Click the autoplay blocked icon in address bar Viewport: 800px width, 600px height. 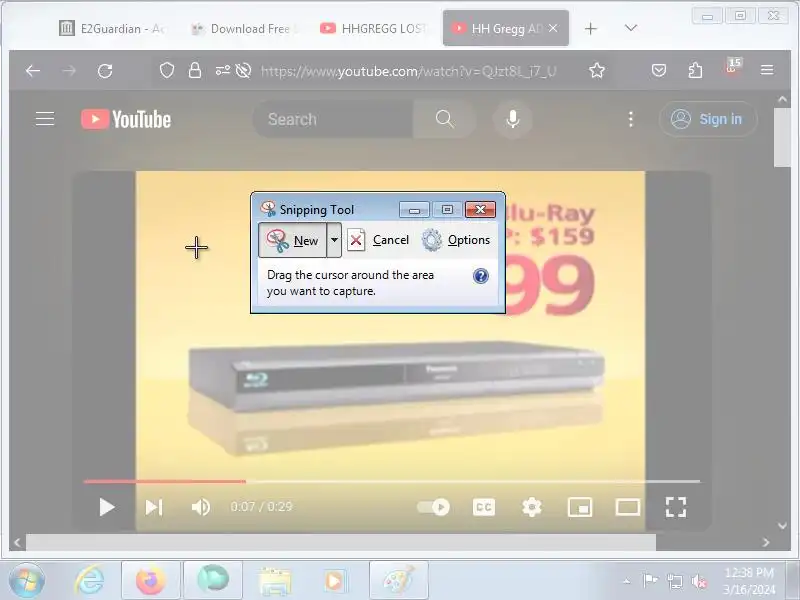[x=243, y=70]
